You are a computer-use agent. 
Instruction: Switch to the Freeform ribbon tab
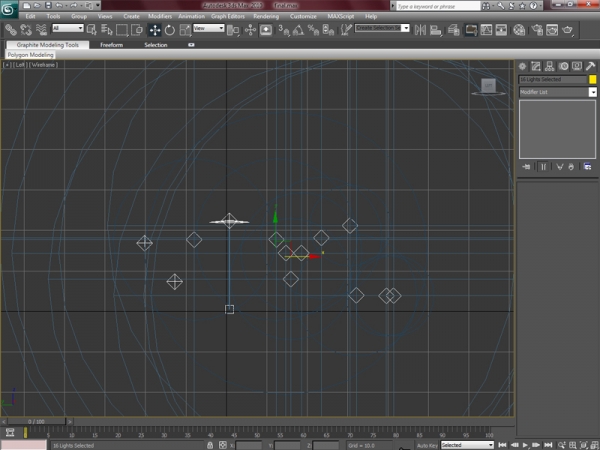111,45
